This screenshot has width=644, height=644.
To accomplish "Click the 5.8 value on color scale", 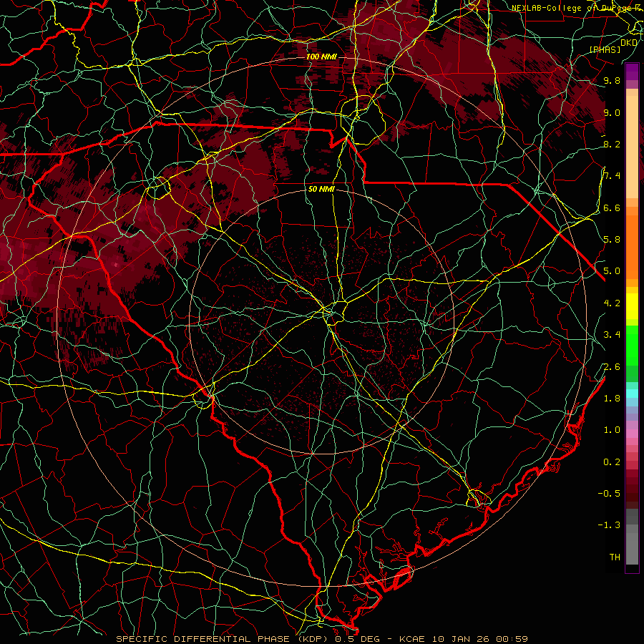I will click(x=612, y=239).
